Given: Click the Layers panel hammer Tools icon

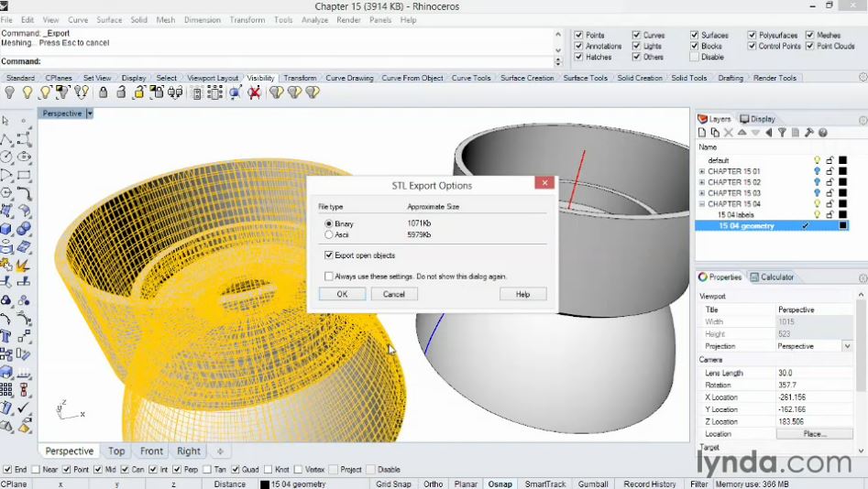Looking at the screenshot, I should (808, 133).
